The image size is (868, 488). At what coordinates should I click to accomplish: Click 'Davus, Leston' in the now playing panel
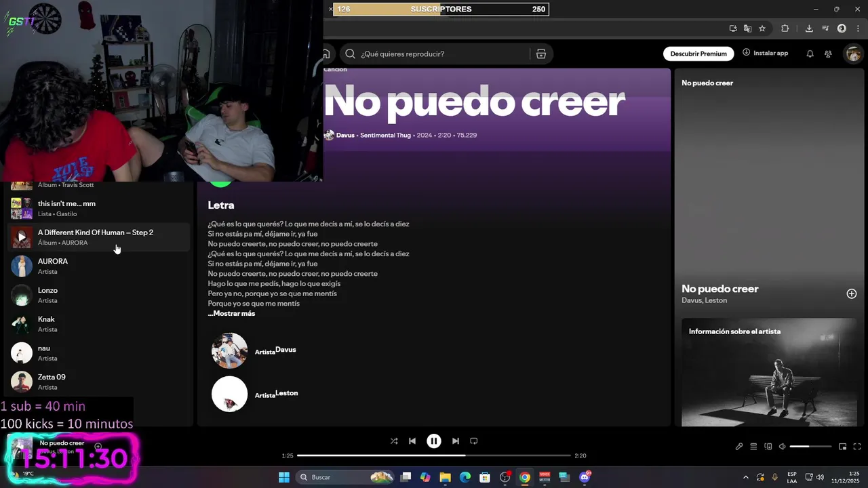click(x=704, y=300)
